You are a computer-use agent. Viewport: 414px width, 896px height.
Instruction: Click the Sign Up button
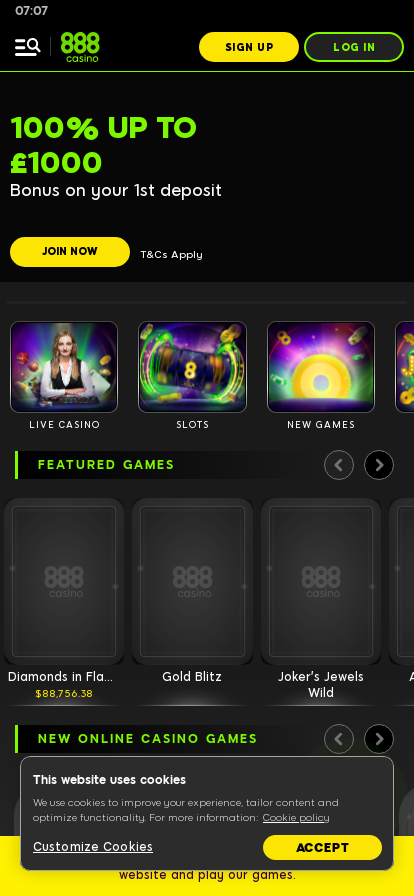click(249, 47)
